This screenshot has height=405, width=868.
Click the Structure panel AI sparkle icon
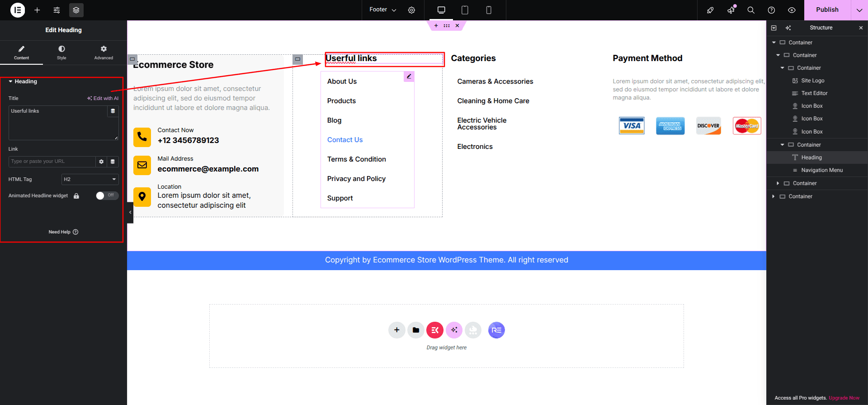[x=788, y=28]
